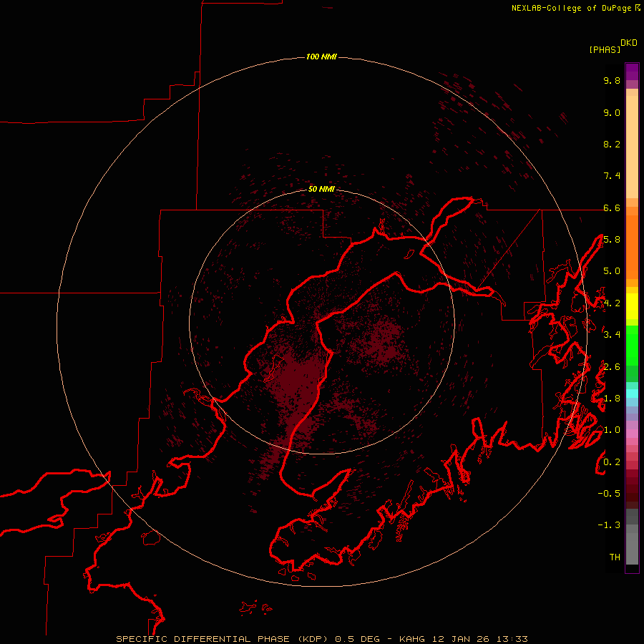Pick the purple swatch atop the color bar
Image resolution: width=644 pixels, height=644 pixels.
pyautogui.click(x=632, y=72)
